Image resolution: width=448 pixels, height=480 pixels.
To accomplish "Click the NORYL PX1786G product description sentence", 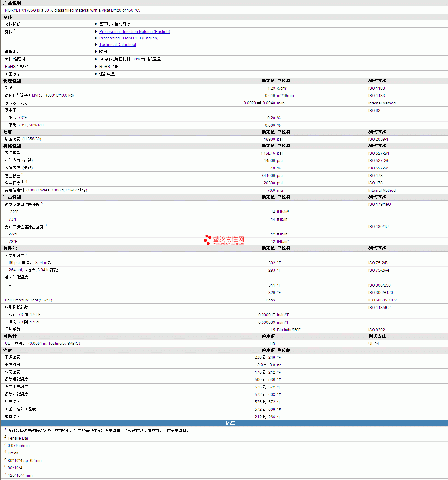I will [72, 10].
